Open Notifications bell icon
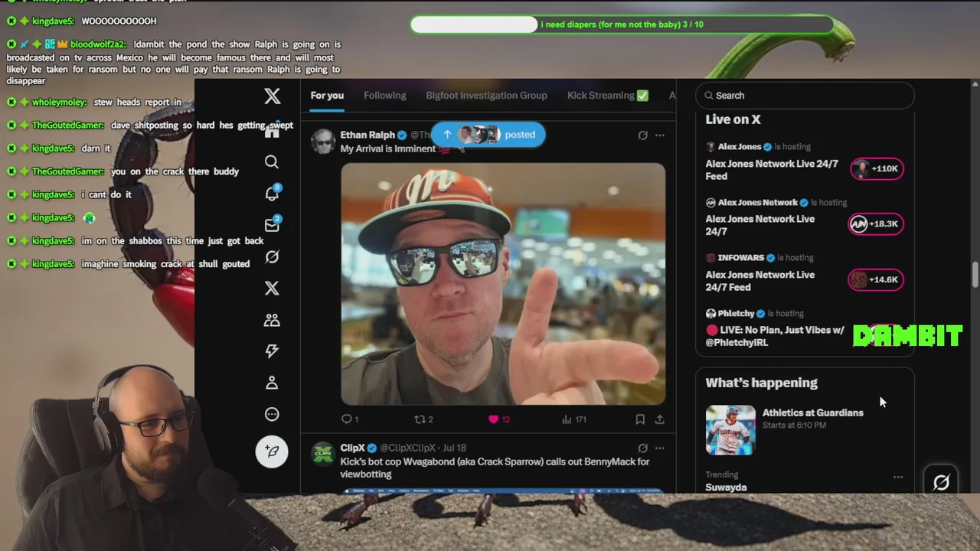This screenshot has height=551, width=980. coord(272,193)
